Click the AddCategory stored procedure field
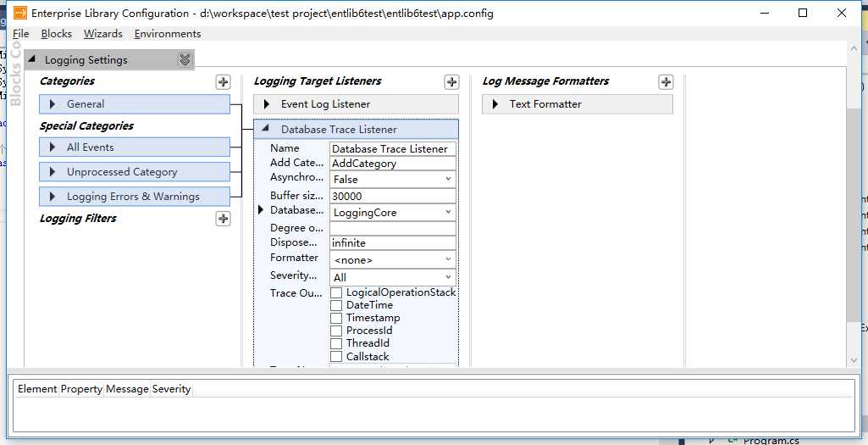The height and width of the screenshot is (445, 868). (393, 163)
